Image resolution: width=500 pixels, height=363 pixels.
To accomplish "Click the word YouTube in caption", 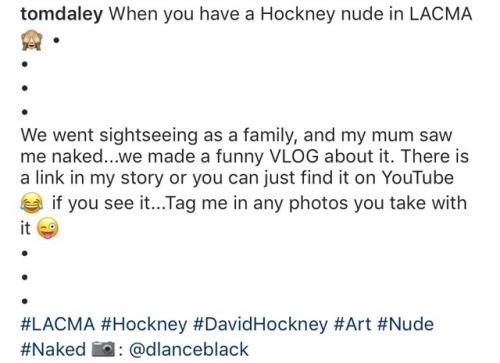I will (x=417, y=178).
